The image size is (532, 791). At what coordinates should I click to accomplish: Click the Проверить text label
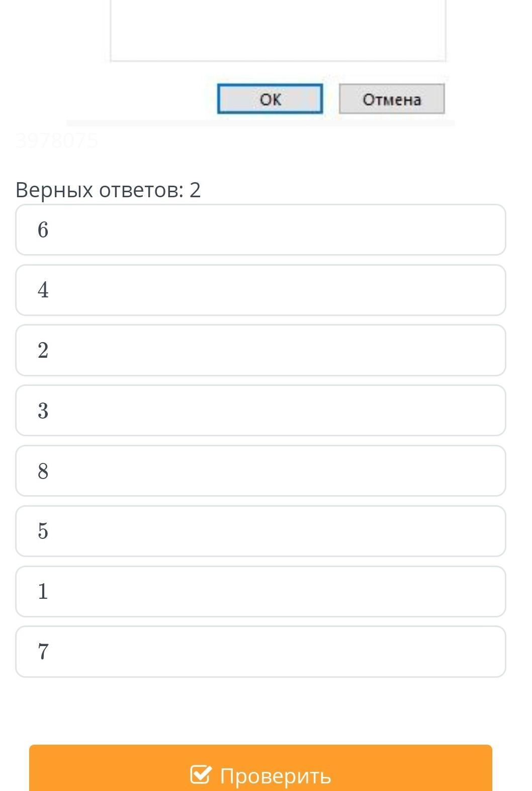click(x=276, y=776)
